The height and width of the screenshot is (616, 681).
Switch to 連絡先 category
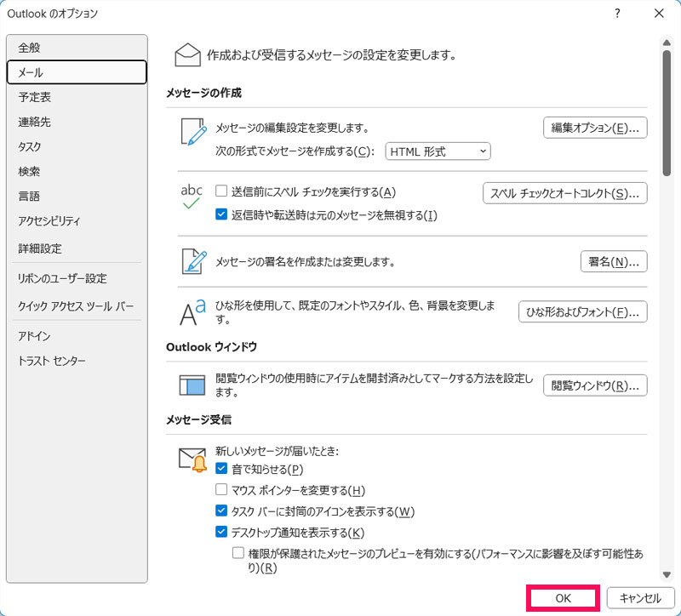tap(77, 122)
